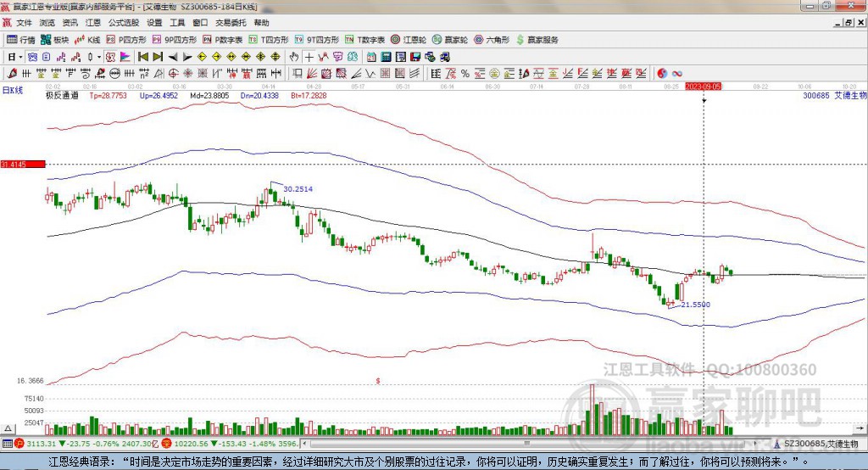Click the 300685 艾德生物 stock title
Screen dimensions: 868x470
[834, 95]
